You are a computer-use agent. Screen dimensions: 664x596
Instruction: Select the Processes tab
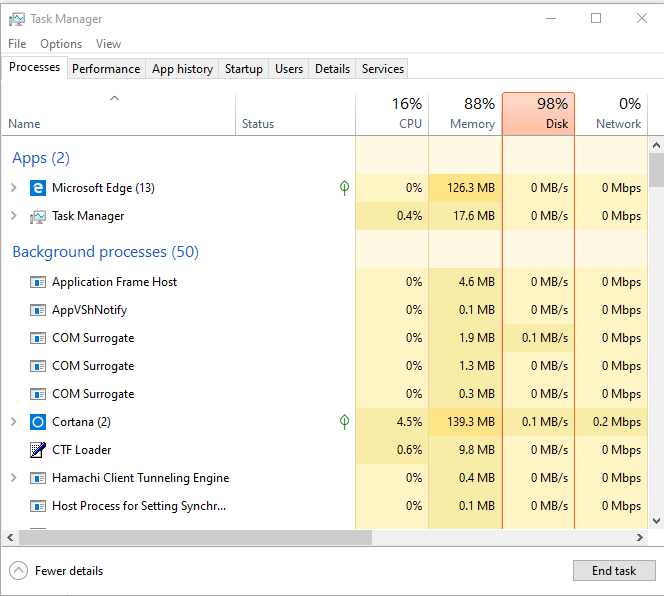click(x=35, y=67)
